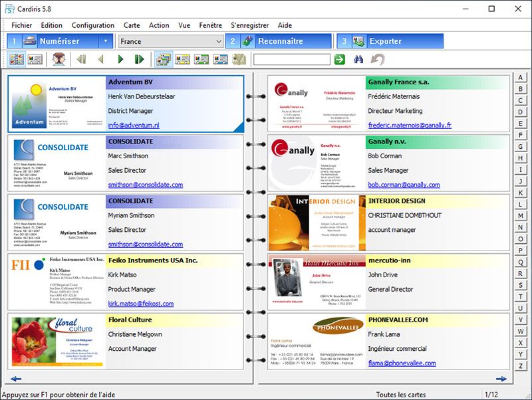This screenshot has width=532, height=400.
Task: Click the undo arrow icon
Action: pos(377,60)
